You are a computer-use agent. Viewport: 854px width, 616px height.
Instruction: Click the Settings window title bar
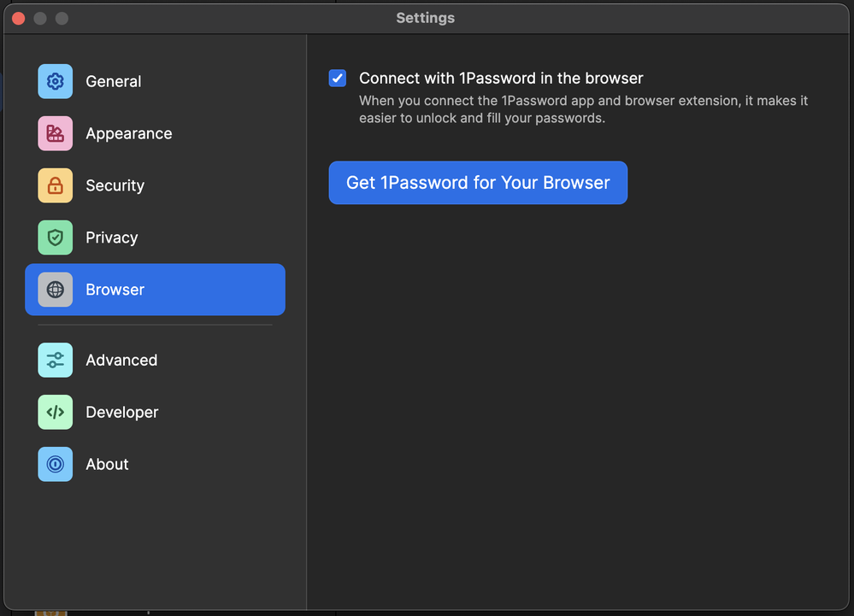(425, 18)
